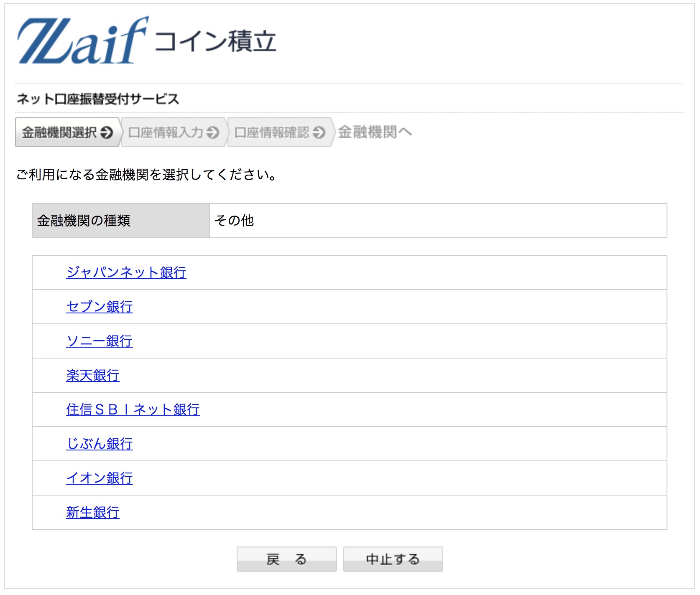
Task: Select じぶん銀行 from the bank list
Action: pyautogui.click(x=100, y=444)
